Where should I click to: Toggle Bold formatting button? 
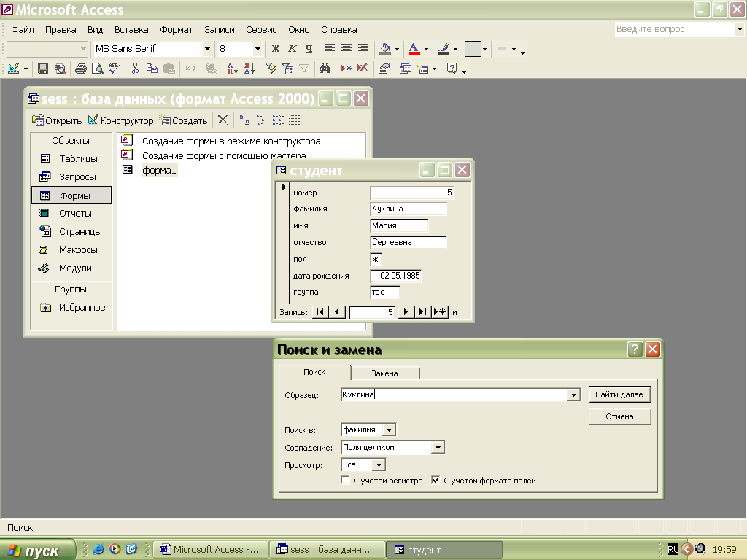point(275,49)
